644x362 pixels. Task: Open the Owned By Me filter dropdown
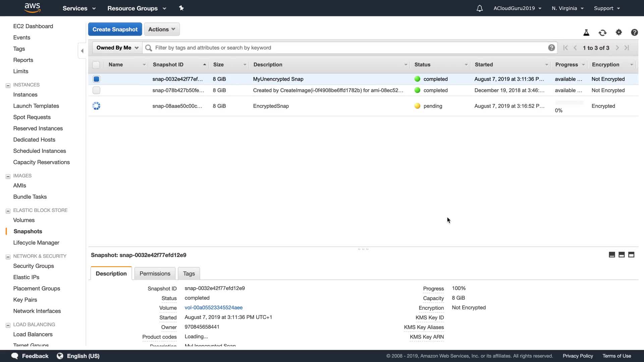click(117, 48)
